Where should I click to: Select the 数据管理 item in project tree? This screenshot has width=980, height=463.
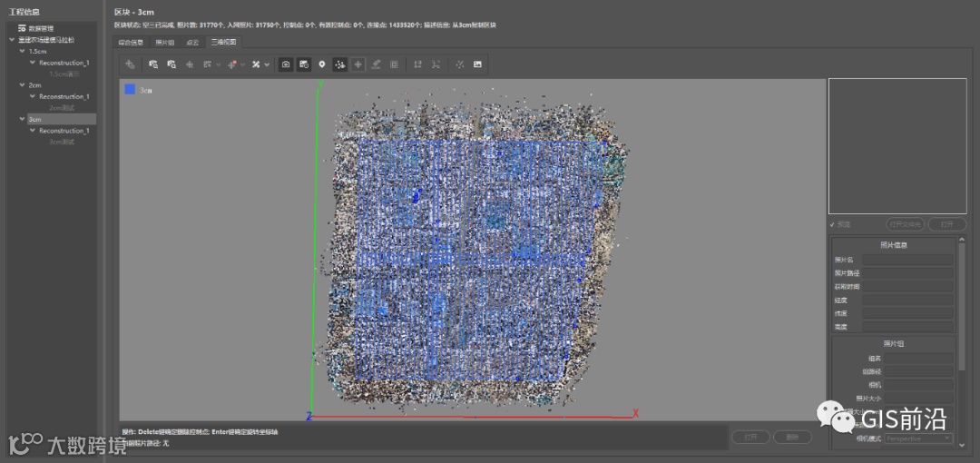click(41, 28)
